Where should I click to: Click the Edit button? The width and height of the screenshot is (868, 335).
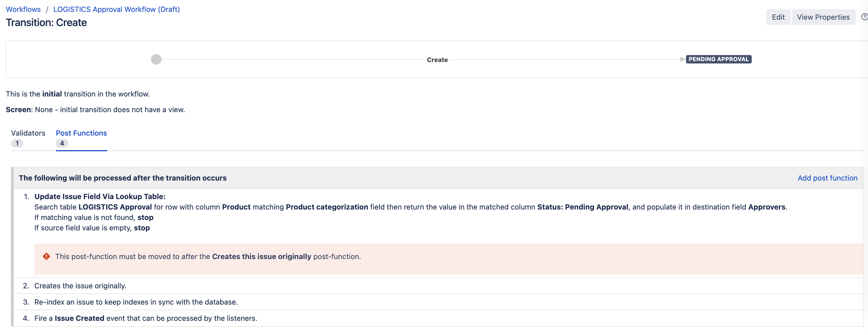(778, 17)
